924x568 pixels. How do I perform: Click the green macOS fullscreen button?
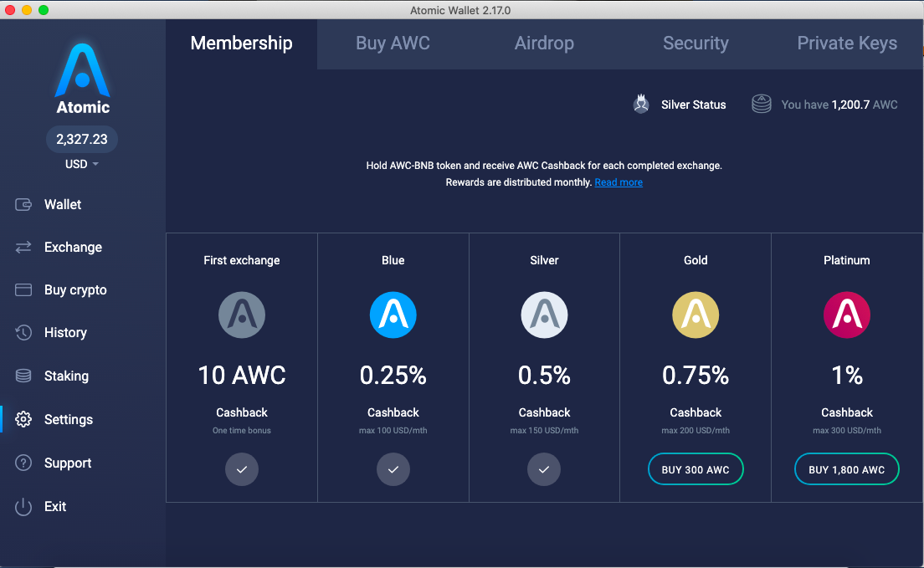click(x=44, y=10)
